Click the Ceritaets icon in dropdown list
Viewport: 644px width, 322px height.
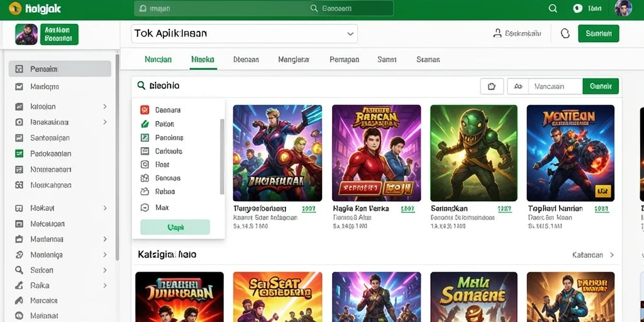point(145,151)
